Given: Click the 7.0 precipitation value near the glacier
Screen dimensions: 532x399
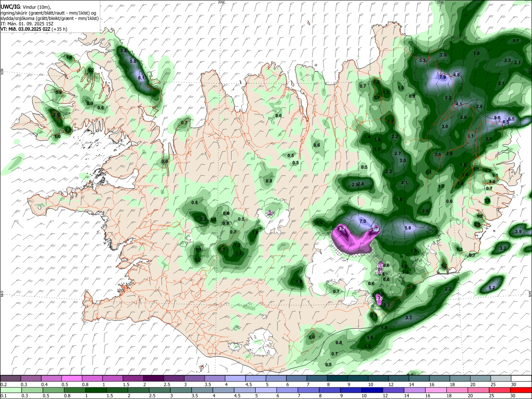Looking at the screenshot, I should pos(362,221).
